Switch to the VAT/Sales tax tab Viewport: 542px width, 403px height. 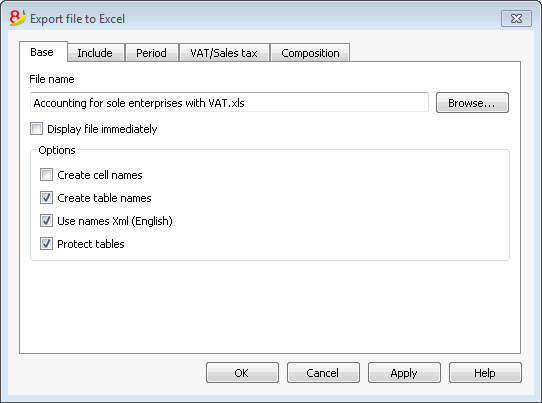pos(224,53)
